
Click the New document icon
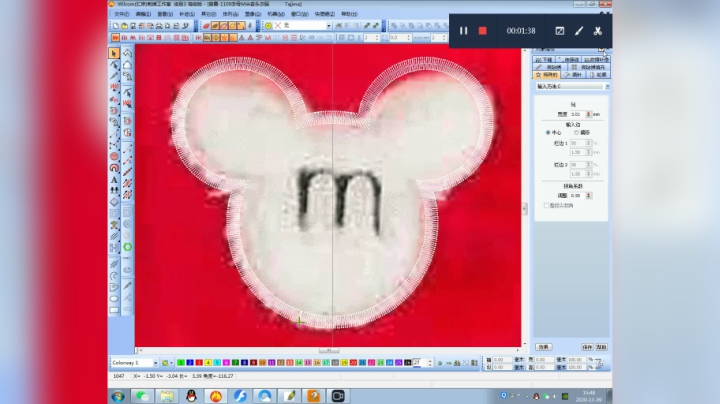[116, 26]
